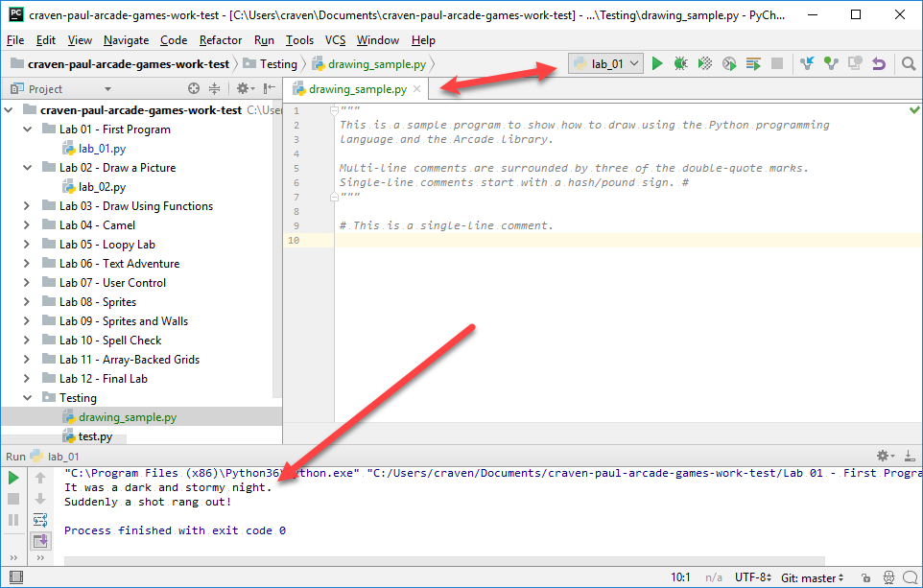
Task: Click inspection status green checkmark in editor
Action: [914, 109]
